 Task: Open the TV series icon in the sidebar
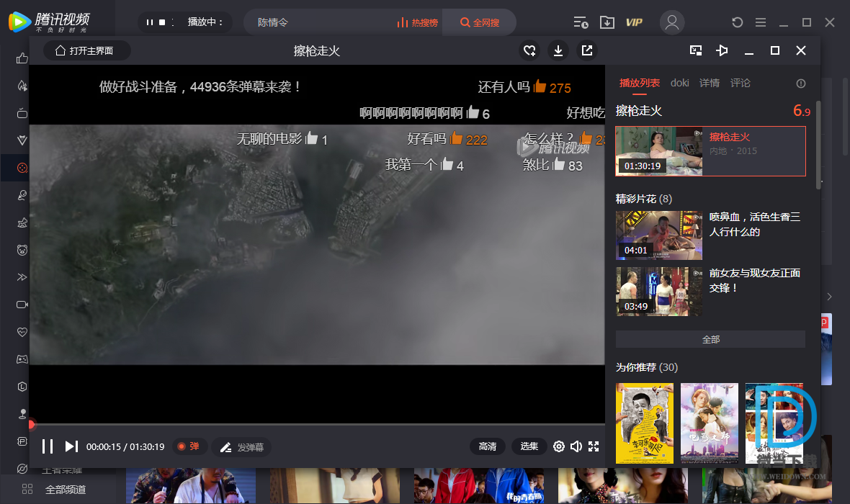22,113
